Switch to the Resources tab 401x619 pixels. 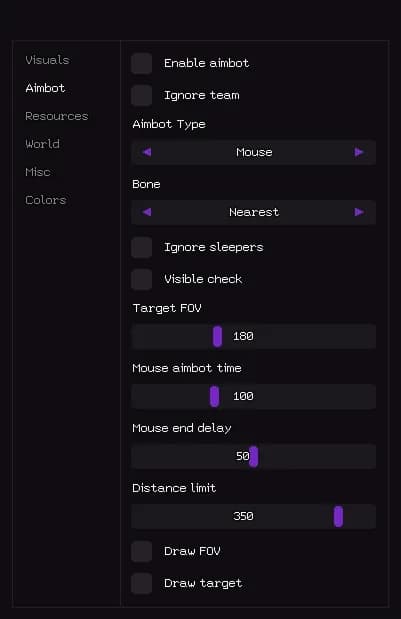[x=57, y=116]
